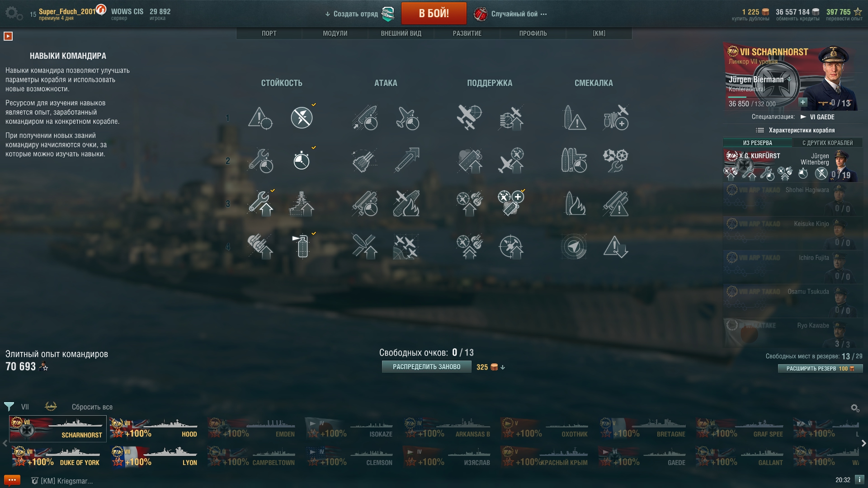Select the warning triangle down-arrow skill
This screenshot has height=488, width=868.
615,247
